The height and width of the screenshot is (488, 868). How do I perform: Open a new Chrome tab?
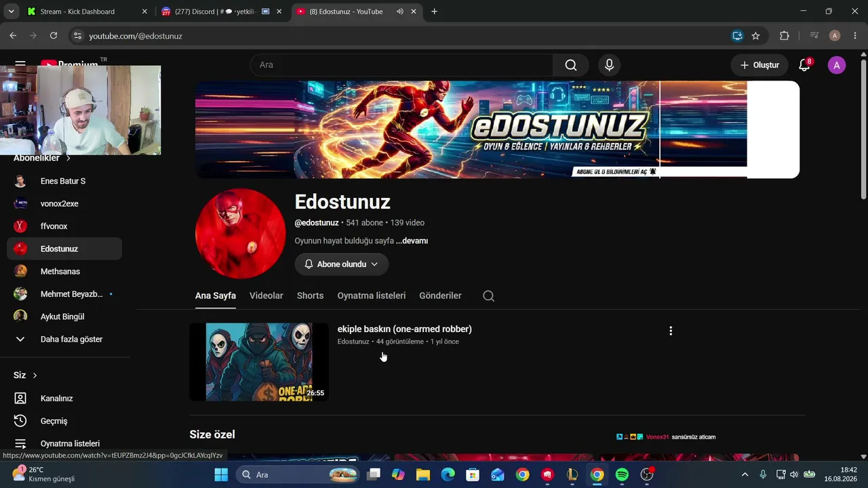434,12
